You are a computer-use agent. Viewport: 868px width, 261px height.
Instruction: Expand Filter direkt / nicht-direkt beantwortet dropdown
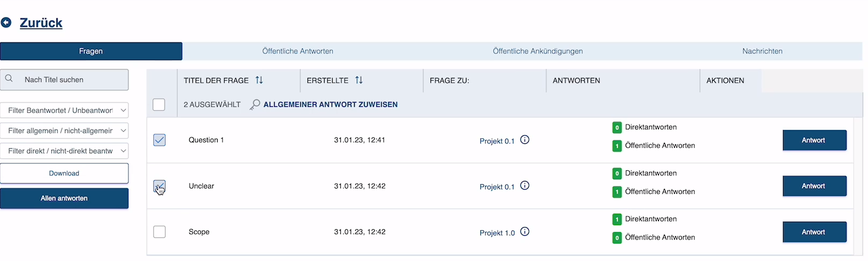coord(64,151)
